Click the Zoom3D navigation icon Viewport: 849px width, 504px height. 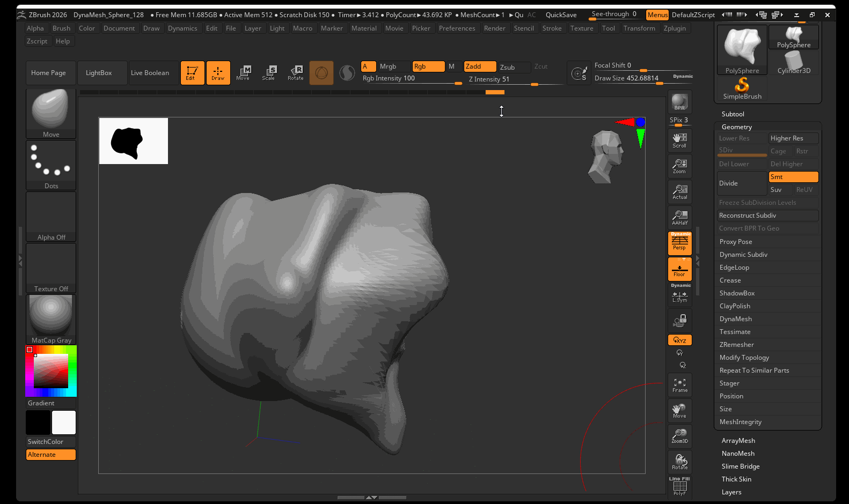(x=679, y=436)
